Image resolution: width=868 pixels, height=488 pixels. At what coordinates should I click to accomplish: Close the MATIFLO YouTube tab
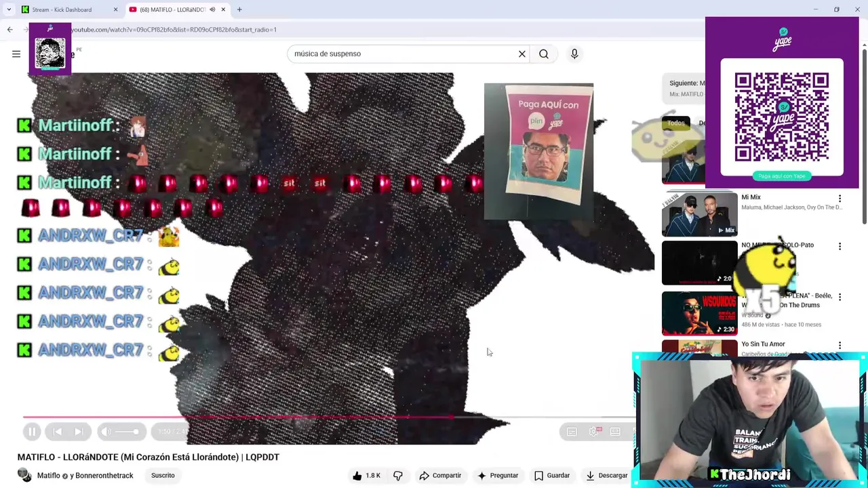tap(223, 9)
